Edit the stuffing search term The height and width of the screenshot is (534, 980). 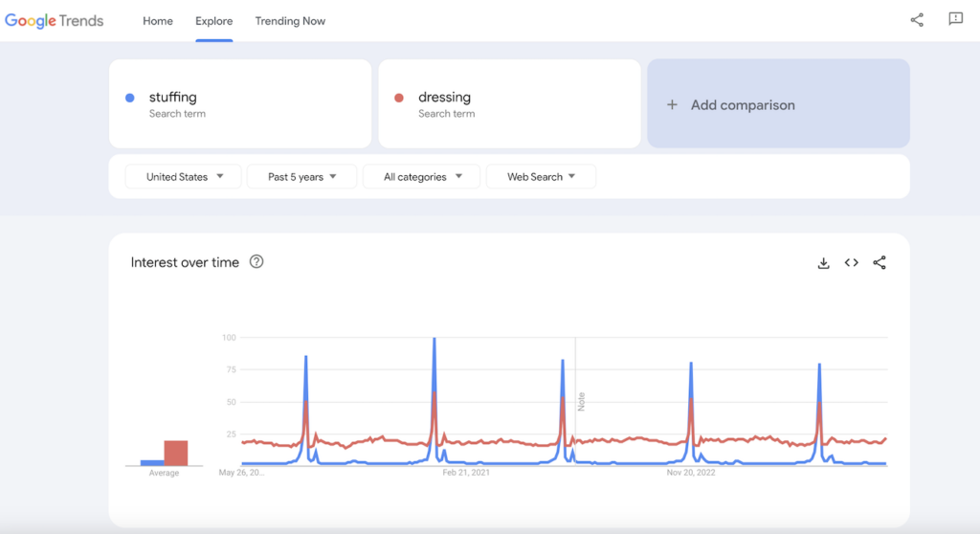[x=173, y=98]
